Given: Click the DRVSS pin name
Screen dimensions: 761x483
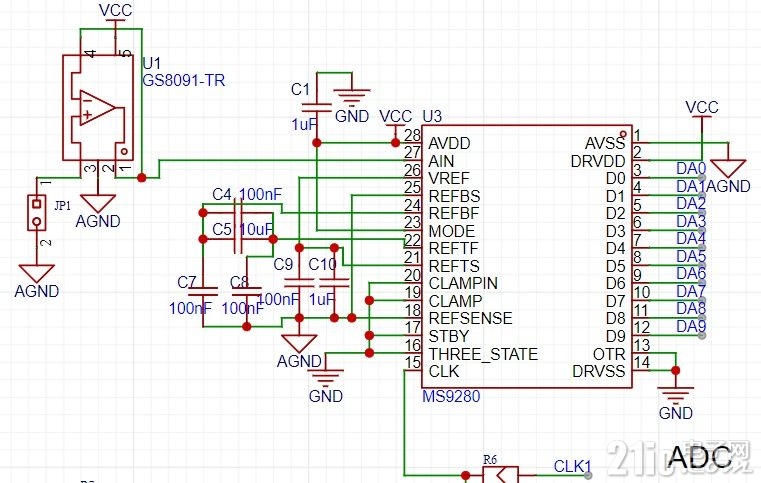Looking at the screenshot, I should (x=599, y=371).
